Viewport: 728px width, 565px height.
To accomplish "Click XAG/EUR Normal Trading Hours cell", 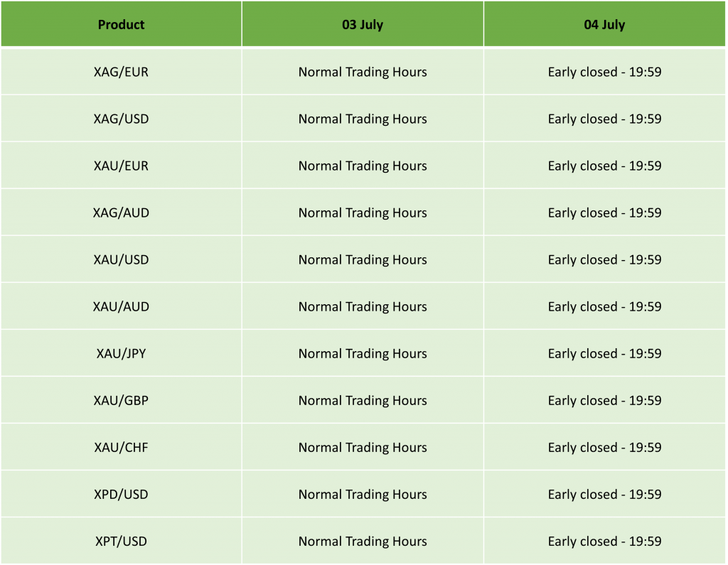I will point(363,72).
